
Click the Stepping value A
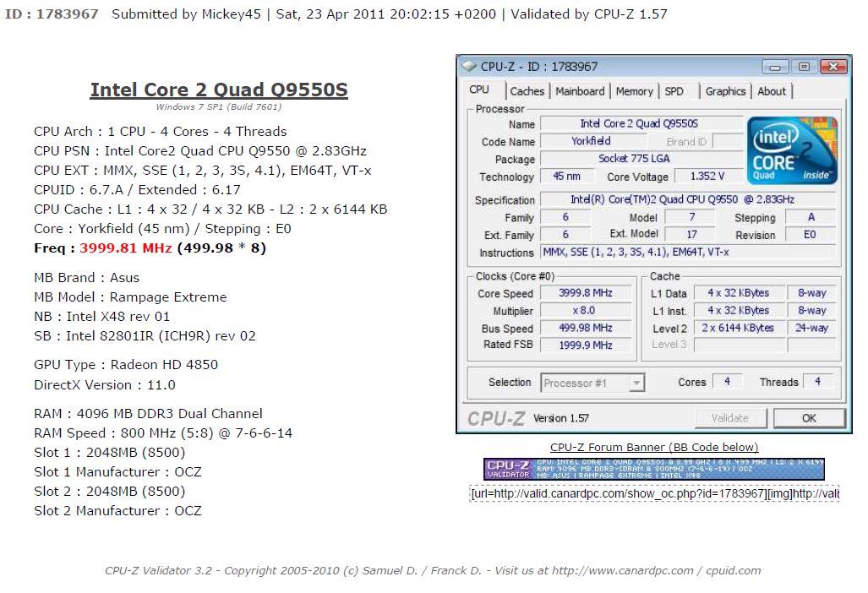[x=811, y=217]
